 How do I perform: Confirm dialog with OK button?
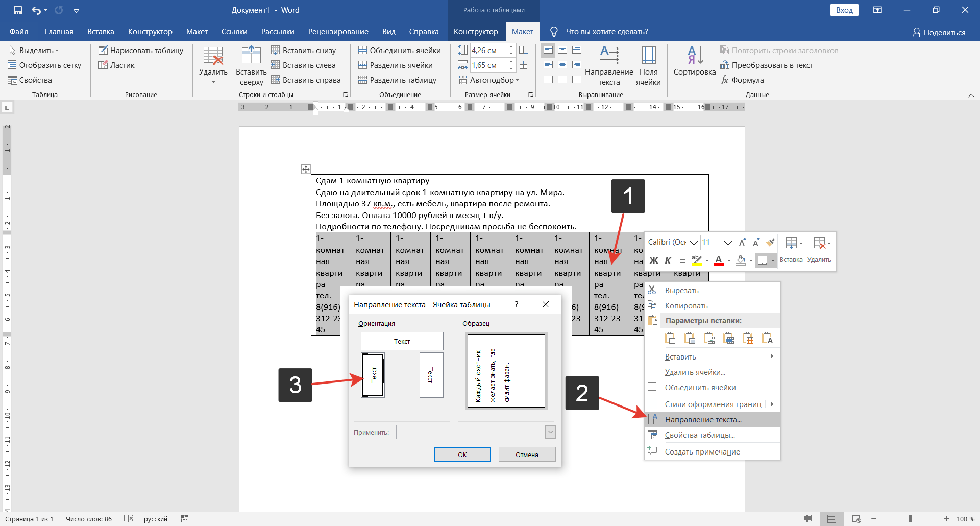tap(462, 455)
